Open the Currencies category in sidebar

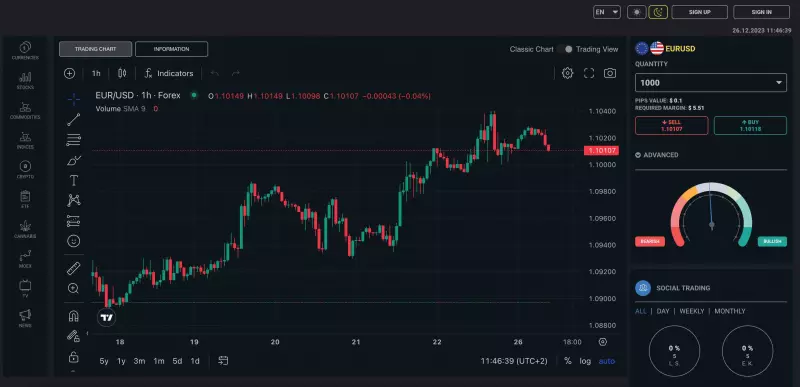(25, 51)
